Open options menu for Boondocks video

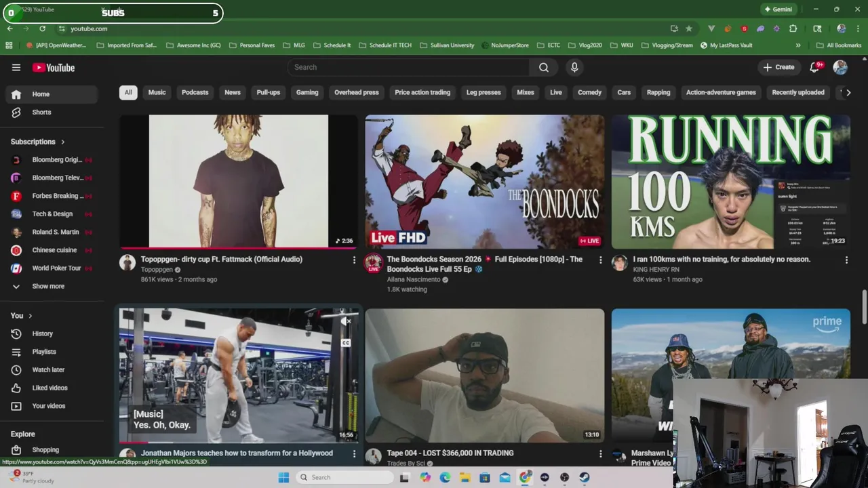tap(600, 260)
